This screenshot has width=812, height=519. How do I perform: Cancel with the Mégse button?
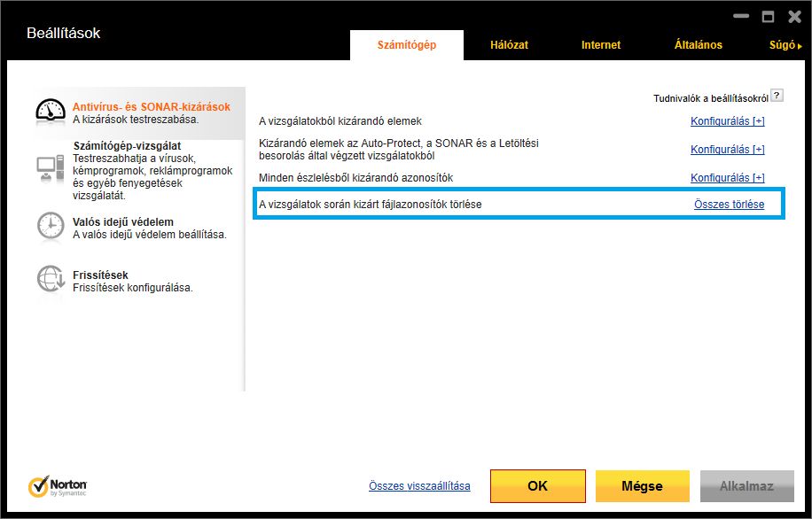(642, 486)
